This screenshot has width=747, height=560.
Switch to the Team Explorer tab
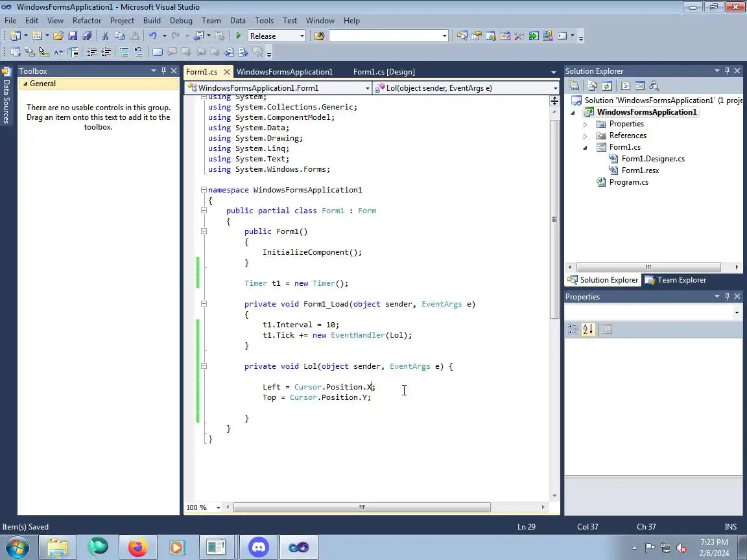(x=676, y=280)
